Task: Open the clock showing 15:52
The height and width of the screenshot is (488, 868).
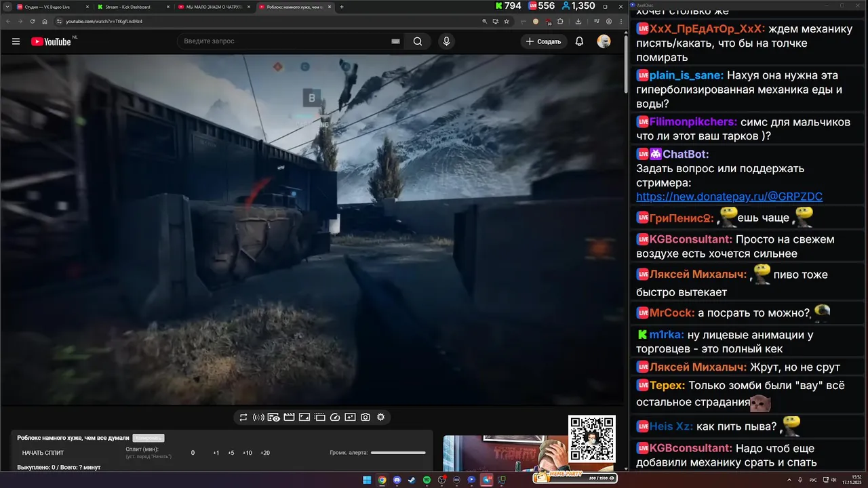Action: point(852,480)
